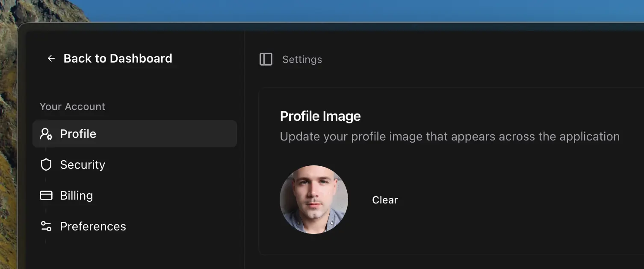Click the Your Account section label
The height and width of the screenshot is (269, 644).
pyautogui.click(x=72, y=107)
